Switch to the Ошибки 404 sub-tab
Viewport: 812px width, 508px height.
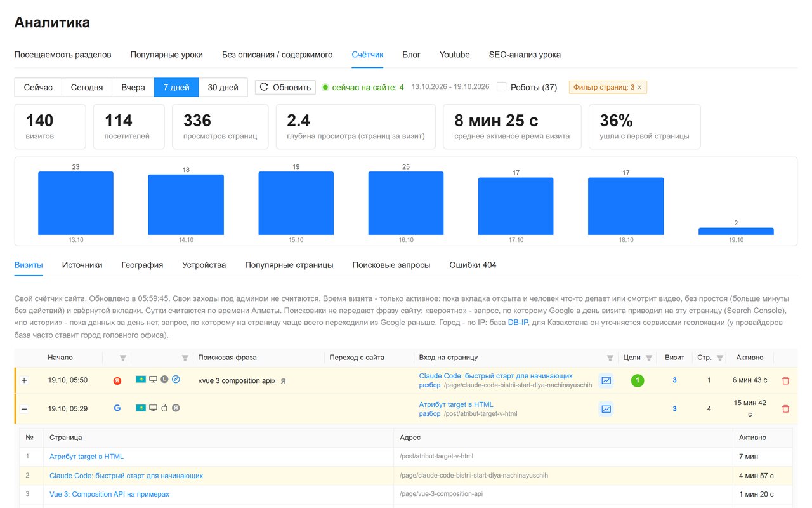[473, 265]
